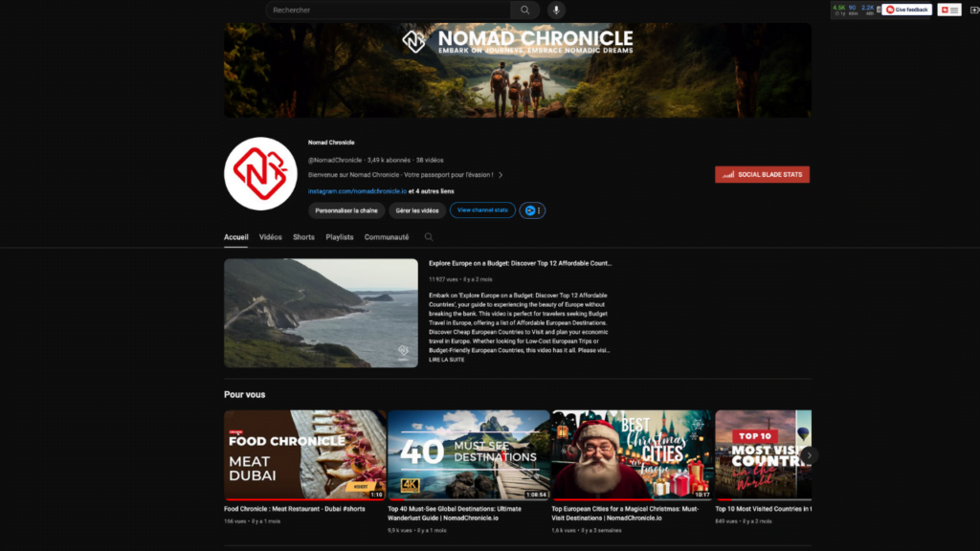Open the Top 10 Most Visited Countries title

click(763, 509)
